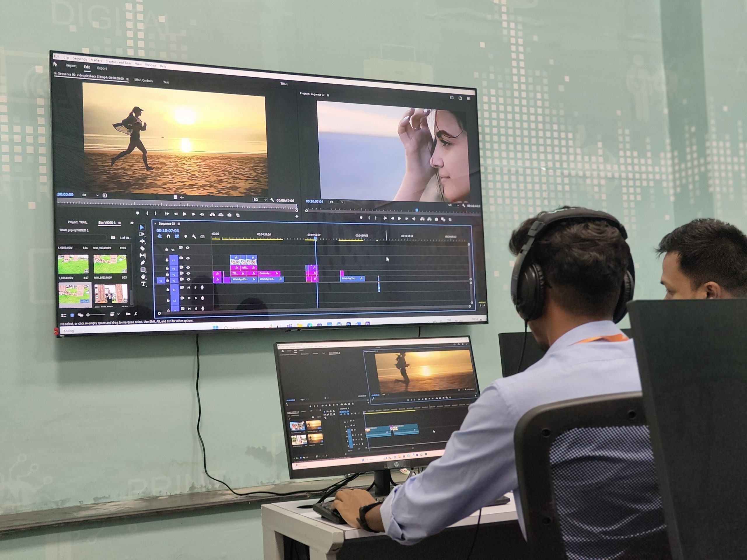
Task: Toggle the lock on track V2
Action: [167, 275]
